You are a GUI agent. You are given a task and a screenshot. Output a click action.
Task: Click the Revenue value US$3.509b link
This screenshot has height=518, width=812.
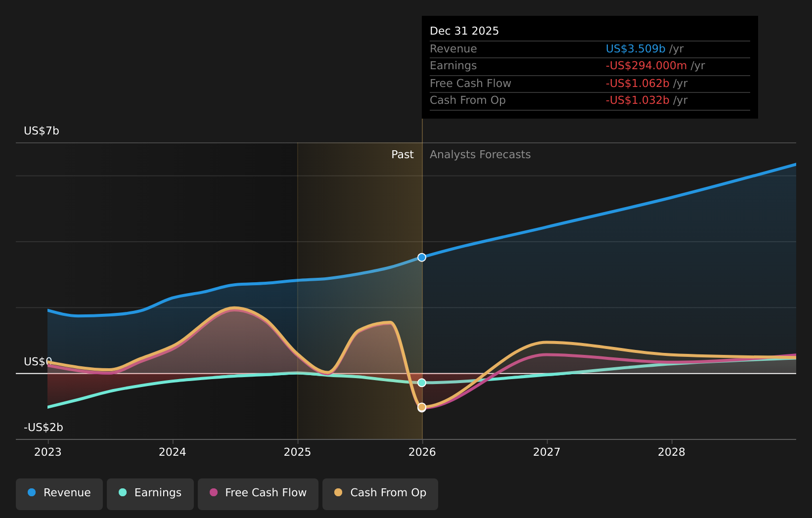click(x=635, y=48)
